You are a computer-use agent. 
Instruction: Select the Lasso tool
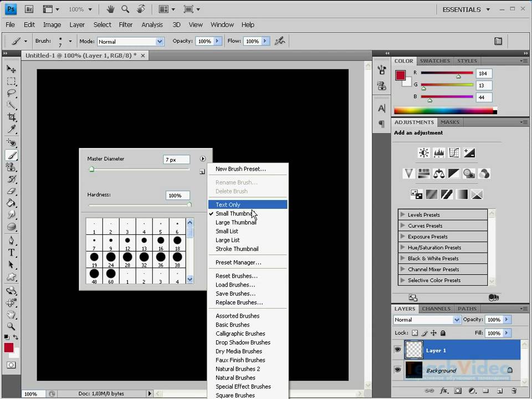11,93
